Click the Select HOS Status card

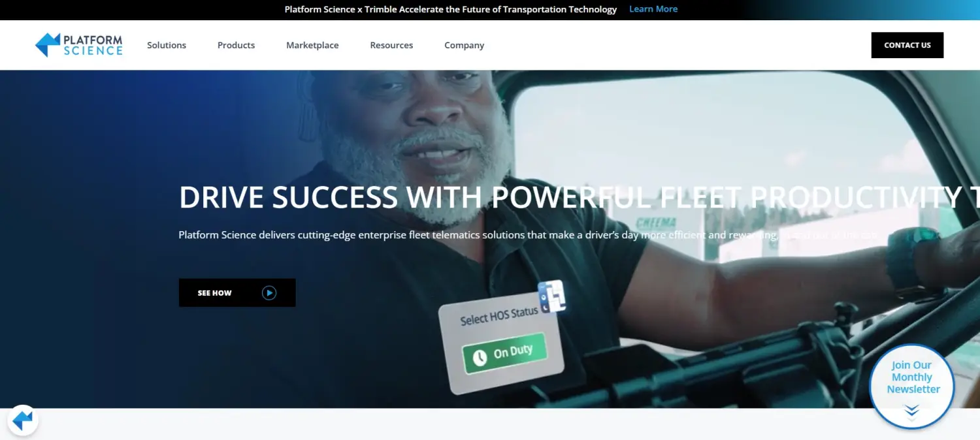[x=502, y=346]
